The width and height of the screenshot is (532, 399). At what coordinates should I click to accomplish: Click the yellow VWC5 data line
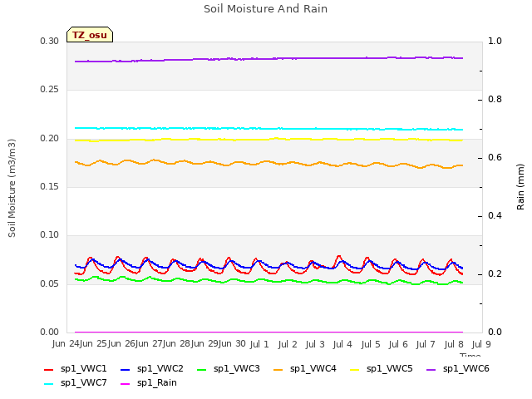click(x=268, y=139)
